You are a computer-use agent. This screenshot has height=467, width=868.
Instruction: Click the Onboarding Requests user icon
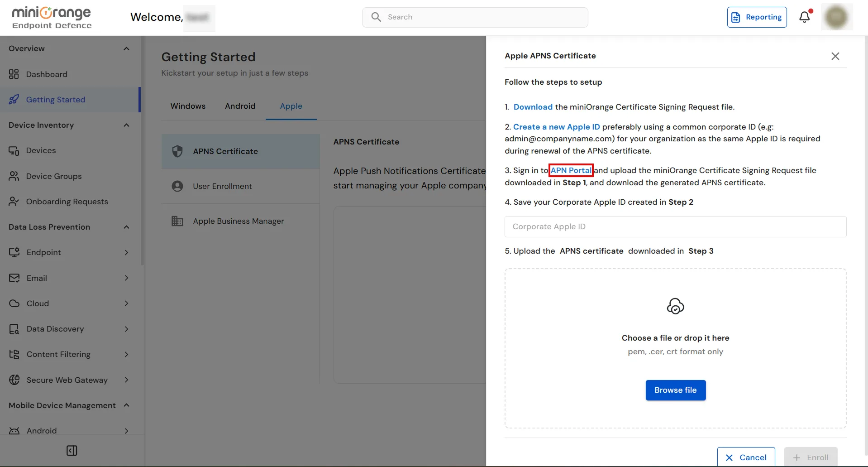point(14,201)
